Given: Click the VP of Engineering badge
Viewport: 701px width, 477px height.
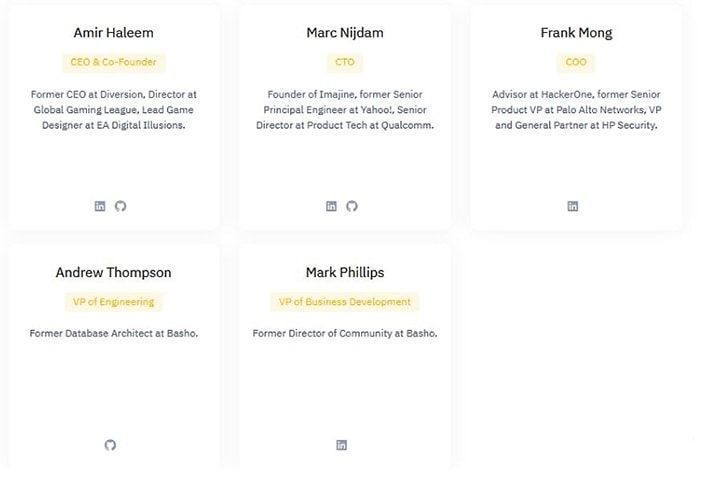Looking at the screenshot, I should 113,302.
